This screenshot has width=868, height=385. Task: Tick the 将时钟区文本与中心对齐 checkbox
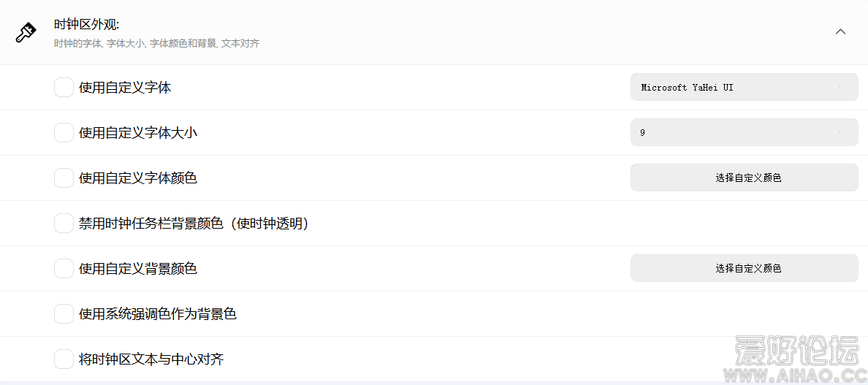coord(64,359)
